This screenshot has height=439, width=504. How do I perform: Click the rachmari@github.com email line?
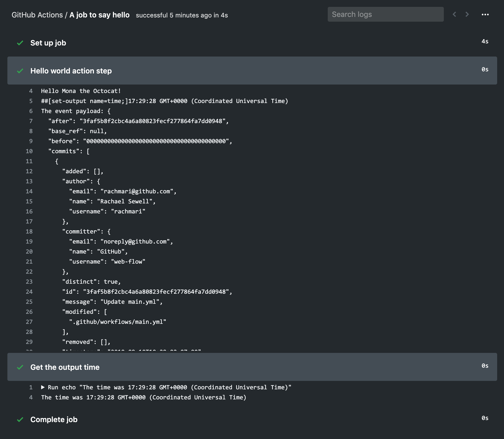[123, 191]
